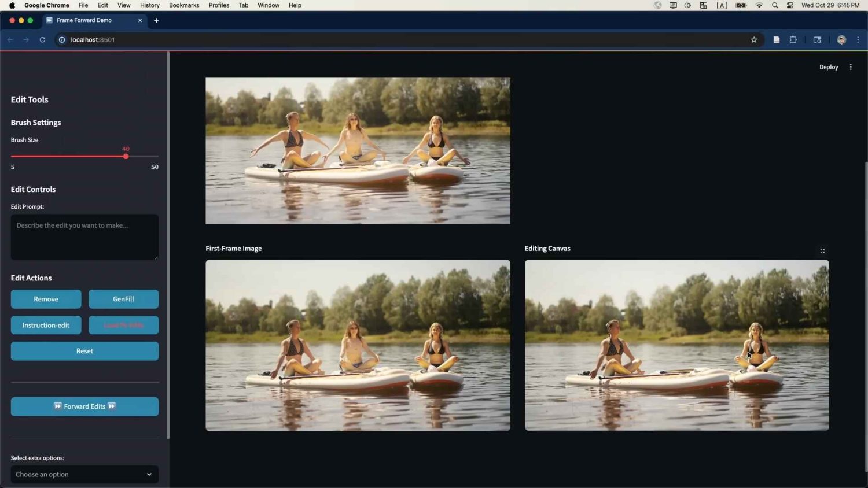Click the Deploy button
The width and height of the screenshot is (868, 488).
(x=828, y=66)
